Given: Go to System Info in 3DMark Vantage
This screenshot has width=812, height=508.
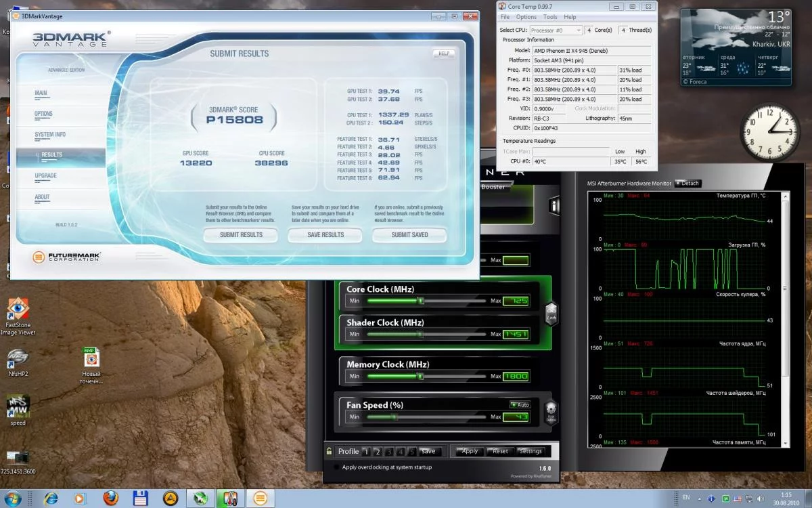Looking at the screenshot, I should coord(50,135).
